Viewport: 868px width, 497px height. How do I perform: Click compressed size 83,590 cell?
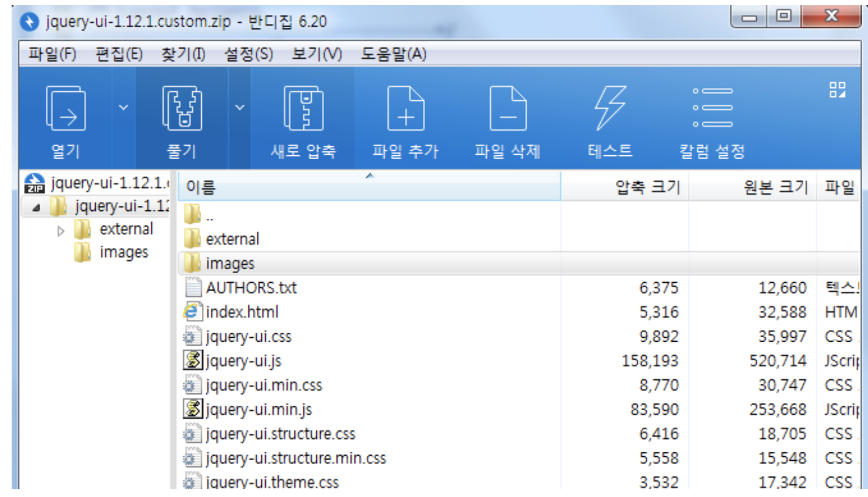coord(655,410)
